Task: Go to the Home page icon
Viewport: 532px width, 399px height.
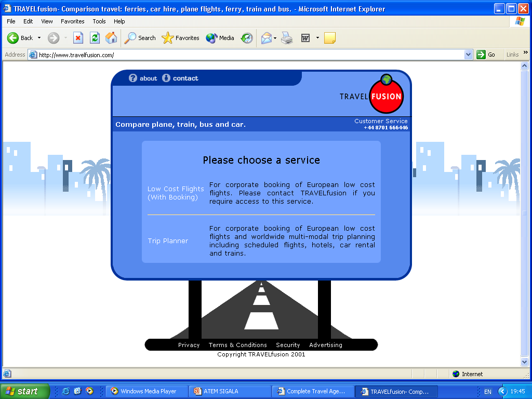Action: (x=111, y=38)
